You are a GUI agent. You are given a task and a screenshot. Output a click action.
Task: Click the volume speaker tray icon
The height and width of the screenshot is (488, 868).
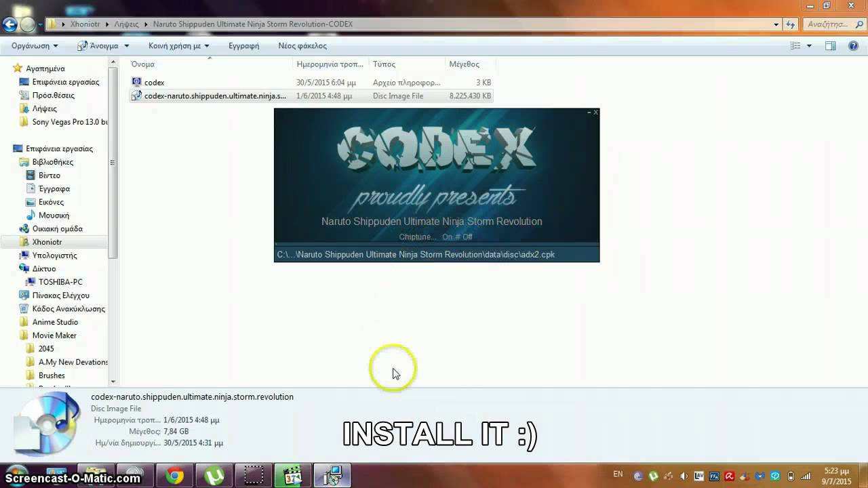coord(684,476)
